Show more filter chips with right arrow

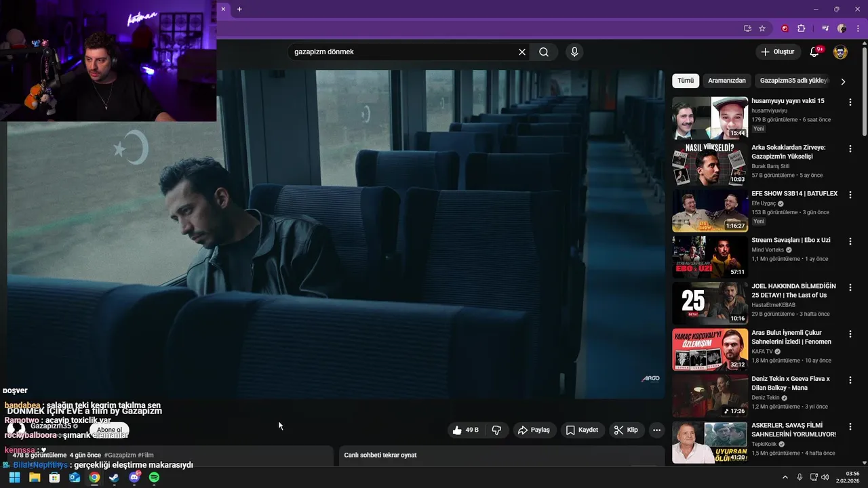click(x=843, y=81)
